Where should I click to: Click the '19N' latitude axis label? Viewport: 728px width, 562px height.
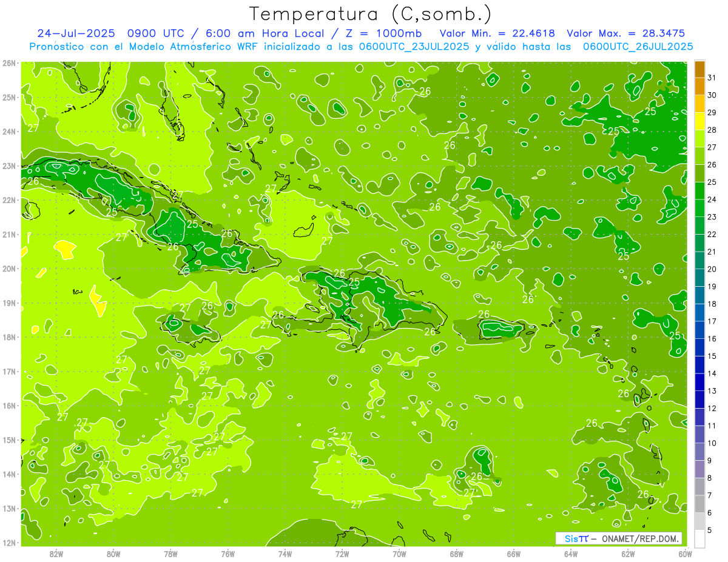[8, 303]
